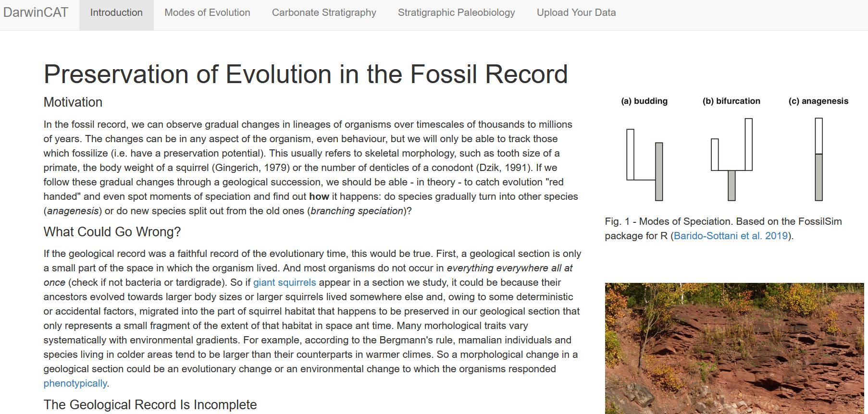Click the anagenesis speciation diagram
The height and width of the screenshot is (414, 868).
tap(818, 159)
